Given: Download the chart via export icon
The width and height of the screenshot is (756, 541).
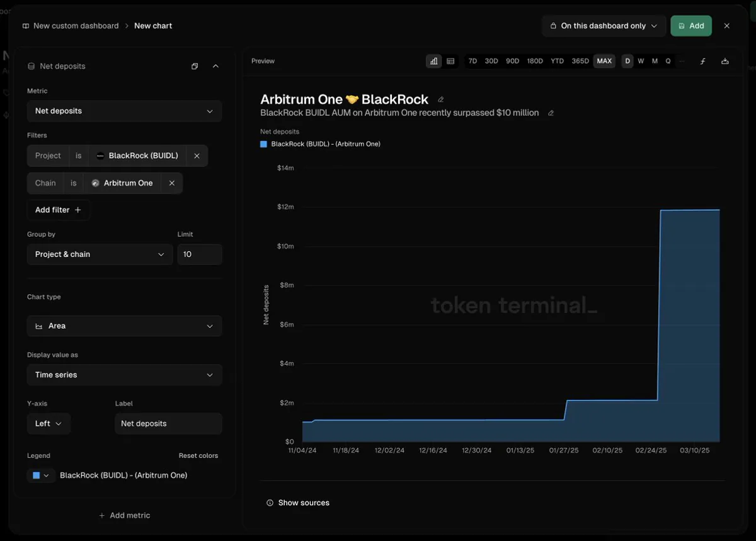Looking at the screenshot, I should pos(725,61).
